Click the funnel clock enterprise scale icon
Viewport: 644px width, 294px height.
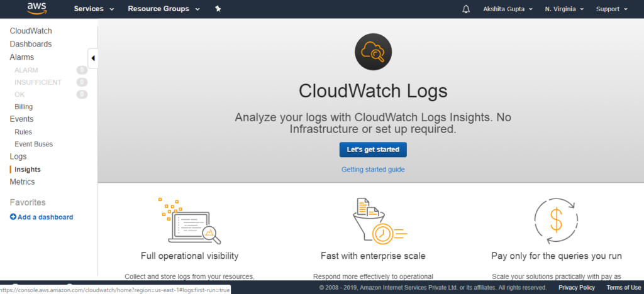[x=379, y=221]
